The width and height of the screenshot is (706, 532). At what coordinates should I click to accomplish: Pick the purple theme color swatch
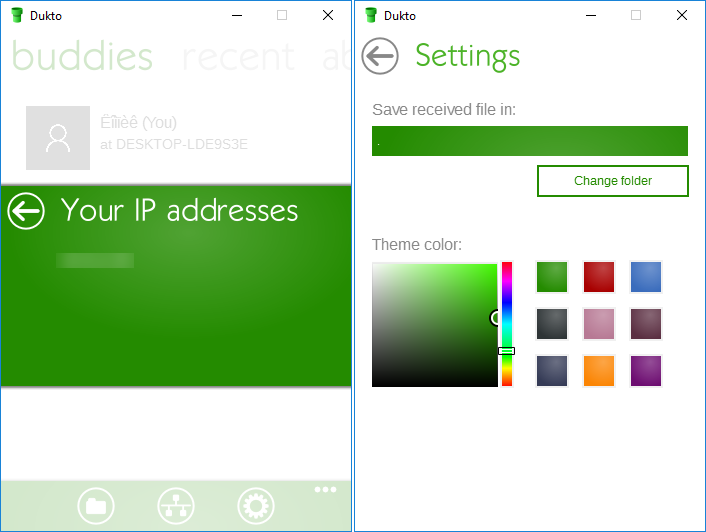[x=646, y=371]
